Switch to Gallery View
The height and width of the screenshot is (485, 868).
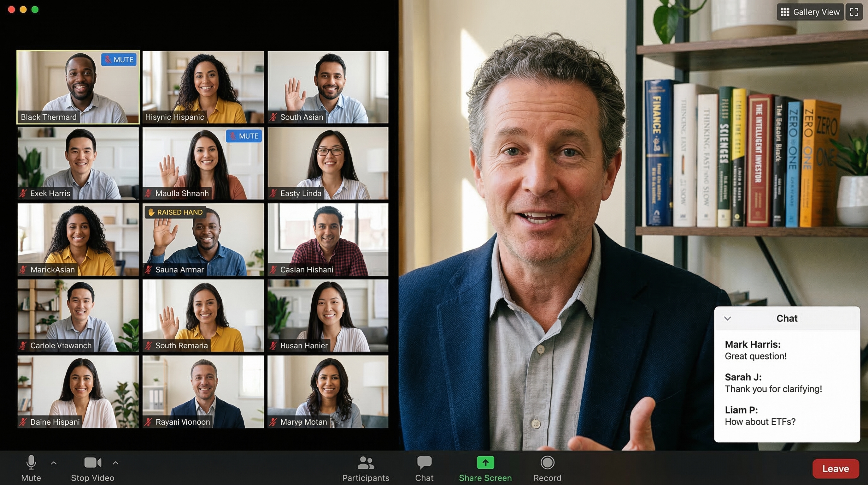(810, 12)
